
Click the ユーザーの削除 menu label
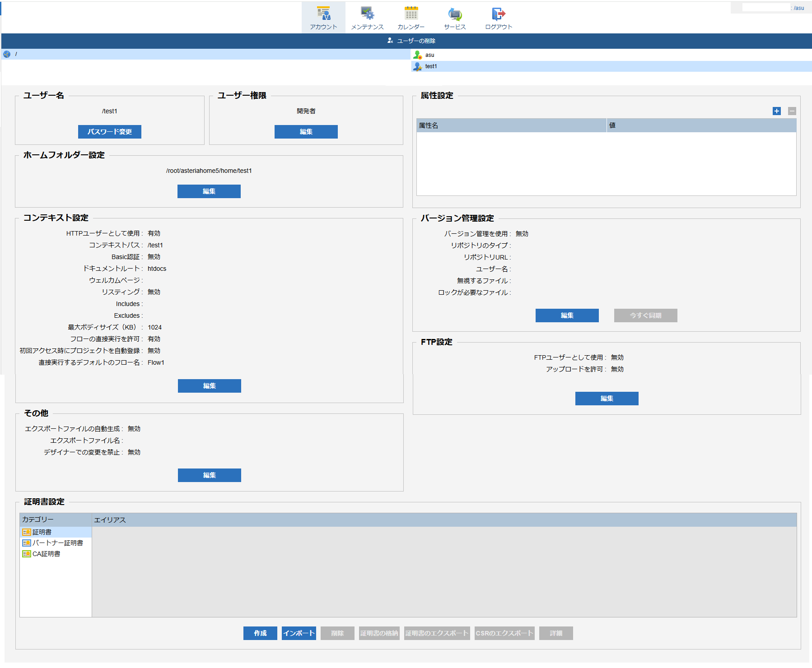tap(416, 41)
